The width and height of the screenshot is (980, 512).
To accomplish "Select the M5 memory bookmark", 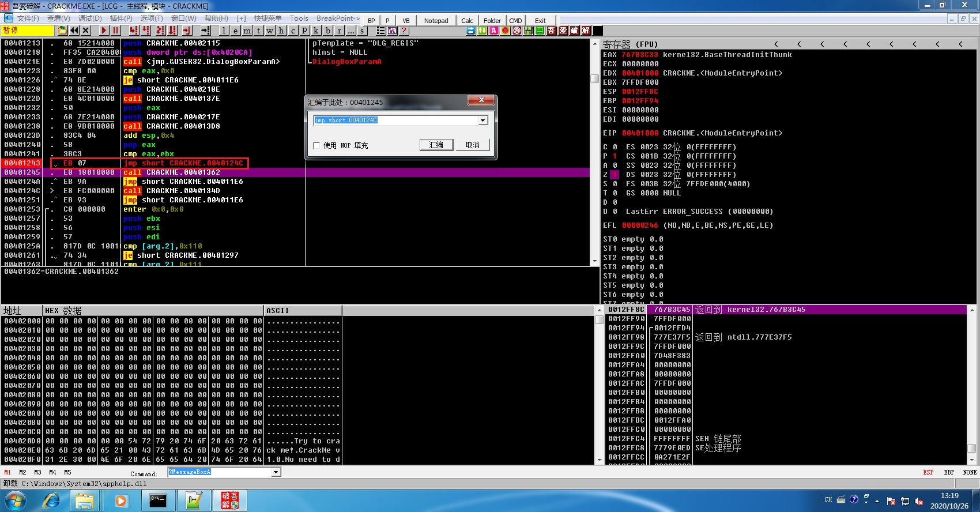I will pyautogui.click(x=67, y=472).
